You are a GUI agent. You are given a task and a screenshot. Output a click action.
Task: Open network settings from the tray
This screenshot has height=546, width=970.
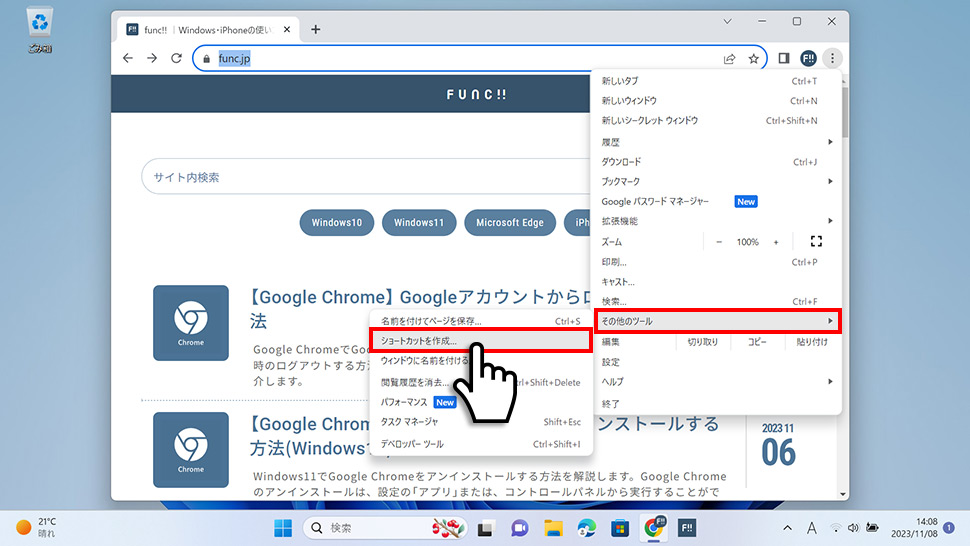point(836,528)
